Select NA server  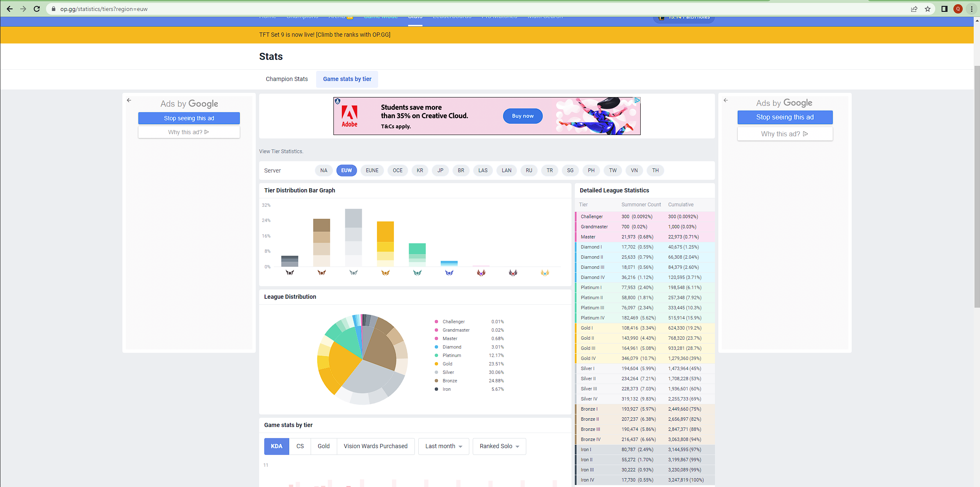[x=324, y=170]
